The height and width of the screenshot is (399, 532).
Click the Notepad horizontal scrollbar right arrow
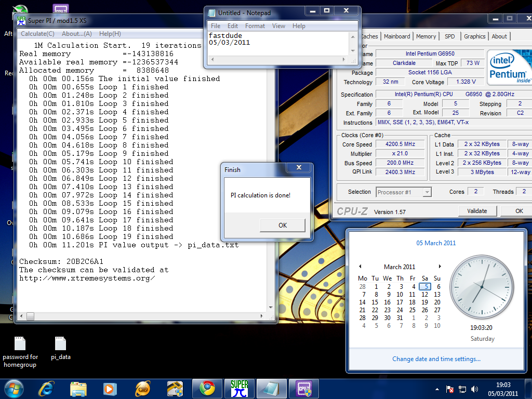(x=344, y=59)
